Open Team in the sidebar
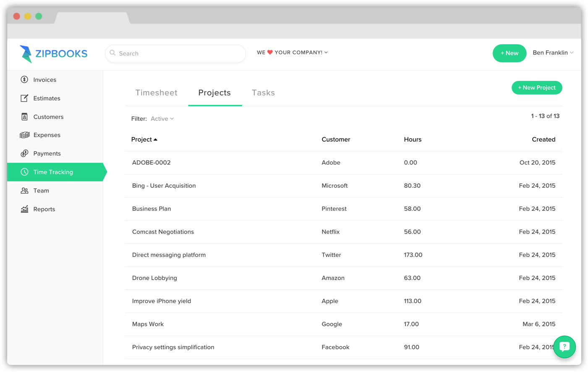Image resolution: width=588 pixels, height=372 pixels. 55,190
